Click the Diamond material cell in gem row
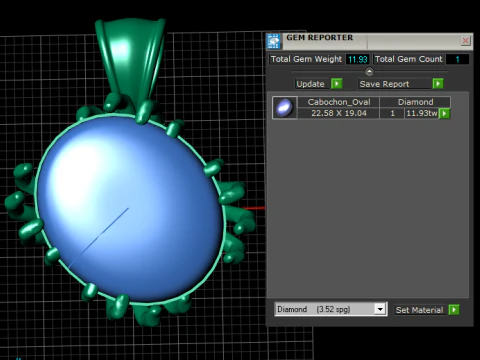The height and width of the screenshot is (360, 480). click(415, 102)
